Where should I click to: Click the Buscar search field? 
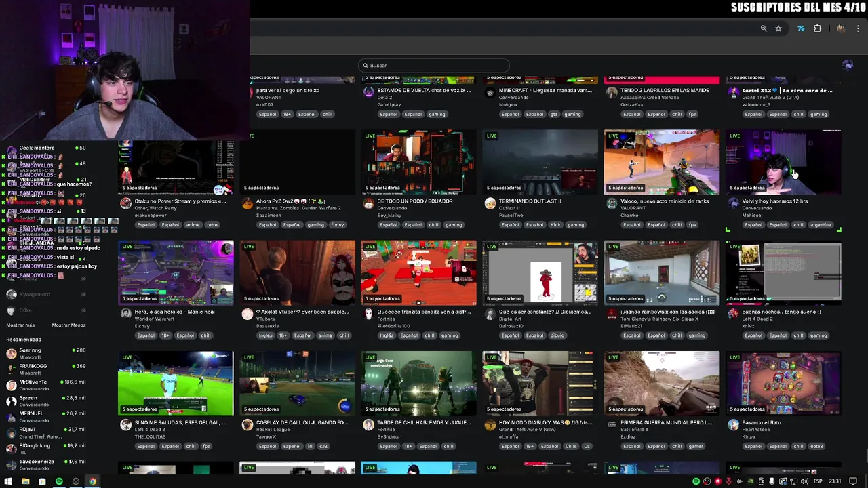pos(434,66)
